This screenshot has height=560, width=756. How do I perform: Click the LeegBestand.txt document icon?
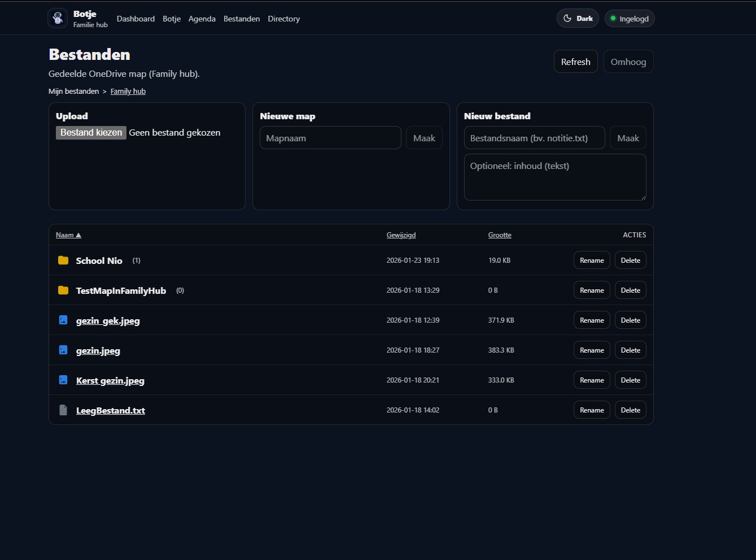pyautogui.click(x=63, y=410)
